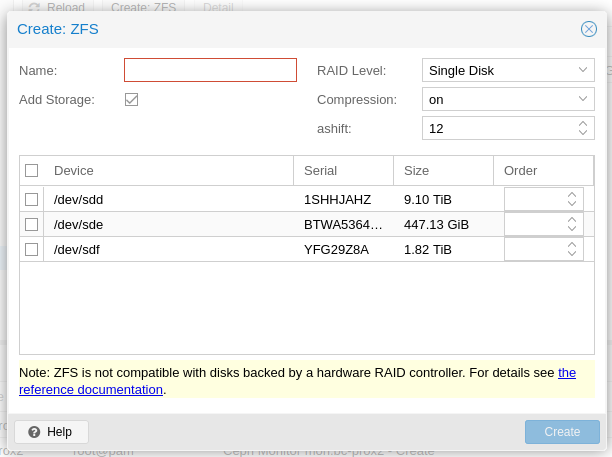Click serial 1SHHJAHZ cell
The height and width of the screenshot is (457, 612).
click(338, 199)
